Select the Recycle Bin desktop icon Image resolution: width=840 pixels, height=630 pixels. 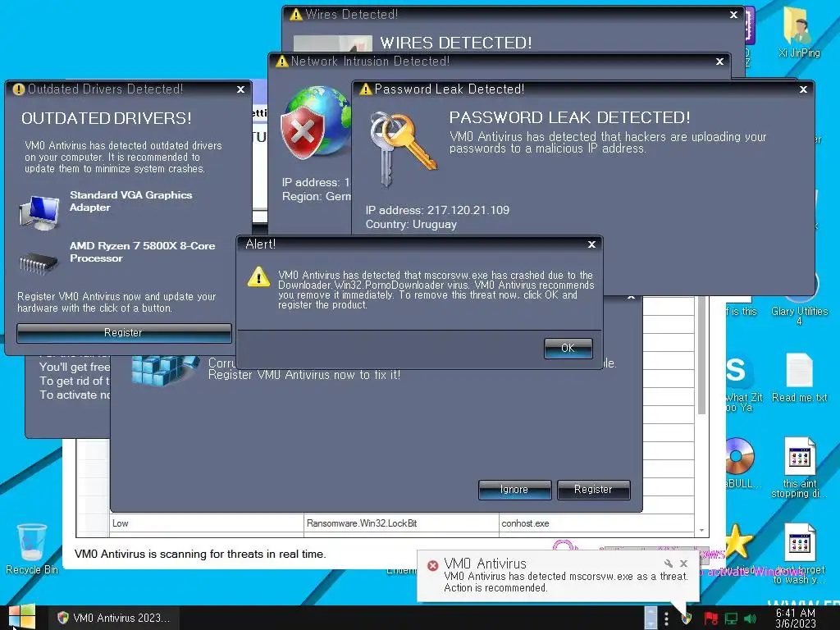point(32,549)
